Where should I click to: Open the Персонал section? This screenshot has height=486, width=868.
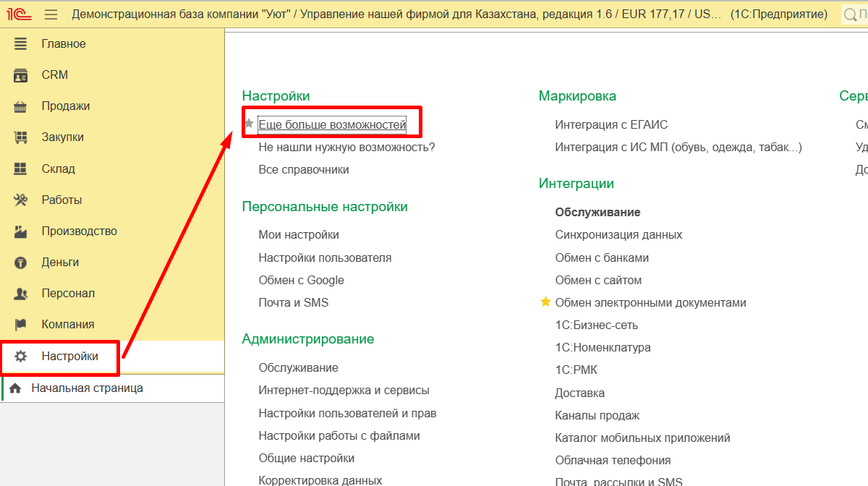68,294
